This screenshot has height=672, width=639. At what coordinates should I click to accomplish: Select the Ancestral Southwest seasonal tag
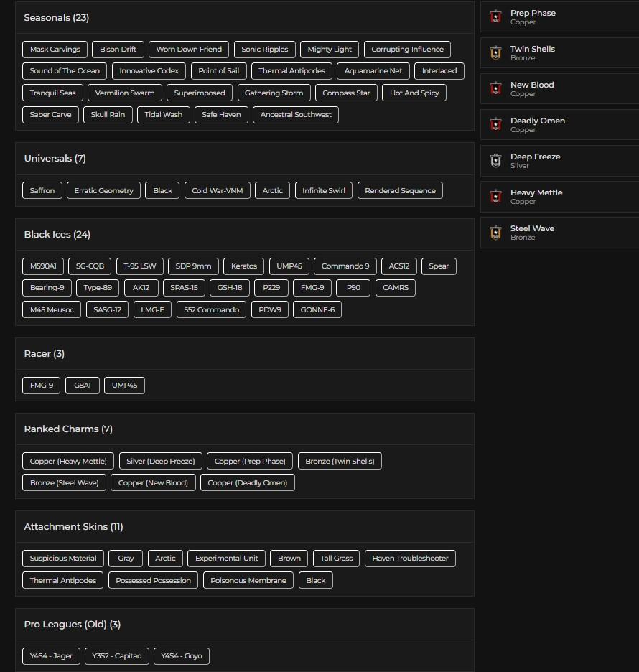coord(296,115)
